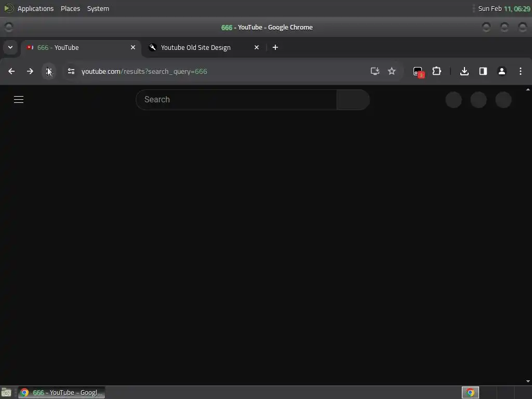Open the Extensions puzzle icon

(x=436, y=71)
